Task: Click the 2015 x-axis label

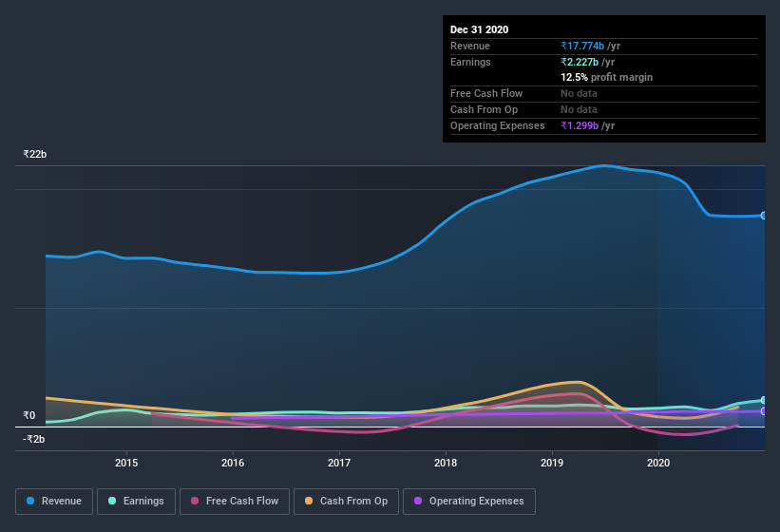Action: pos(126,463)
